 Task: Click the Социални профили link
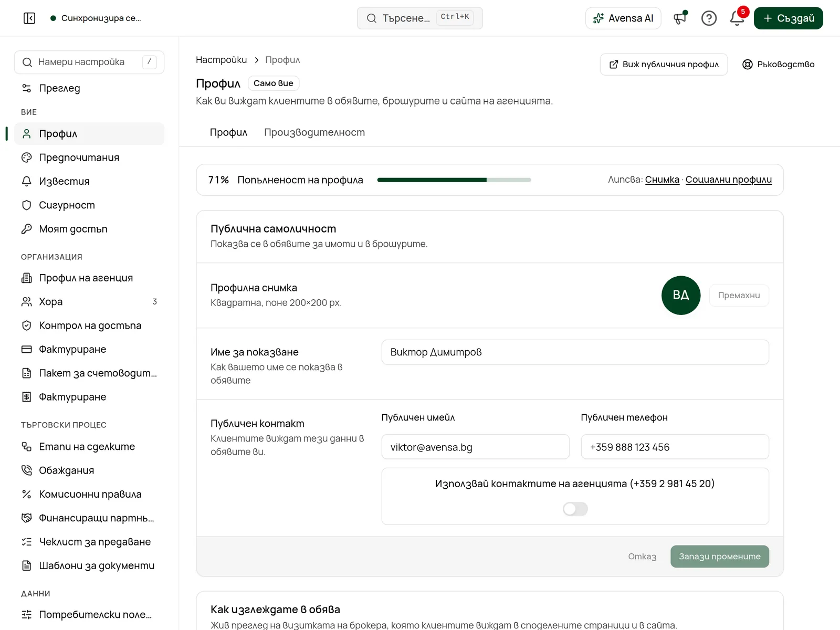tap(729, 180)
